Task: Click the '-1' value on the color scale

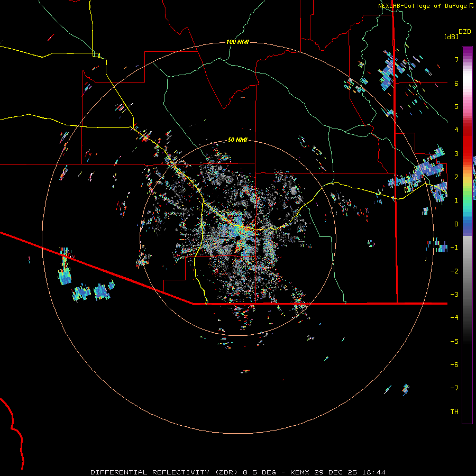Action: [454, 248]
